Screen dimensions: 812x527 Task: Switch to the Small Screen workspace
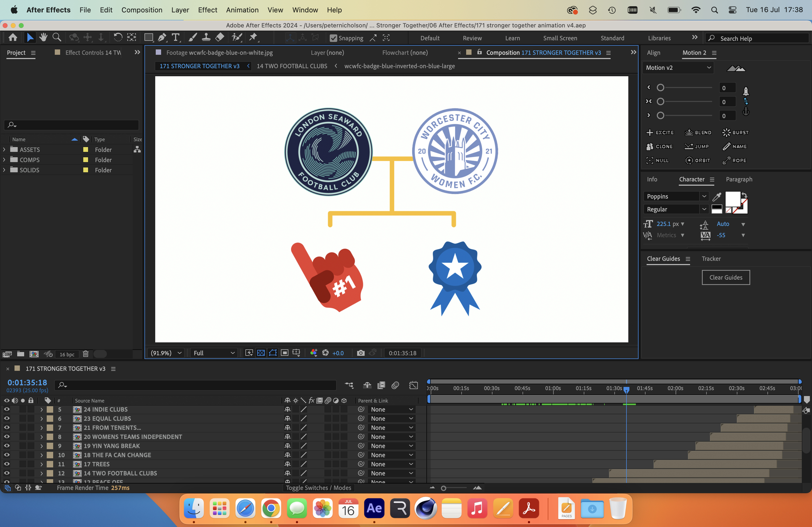point(560,38)
